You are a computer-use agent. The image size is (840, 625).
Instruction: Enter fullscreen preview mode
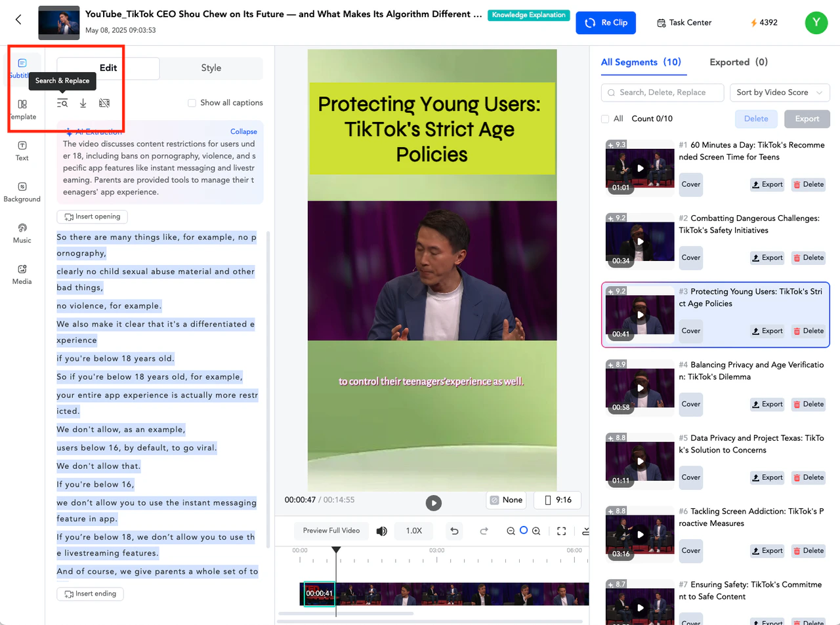point(562,531)
